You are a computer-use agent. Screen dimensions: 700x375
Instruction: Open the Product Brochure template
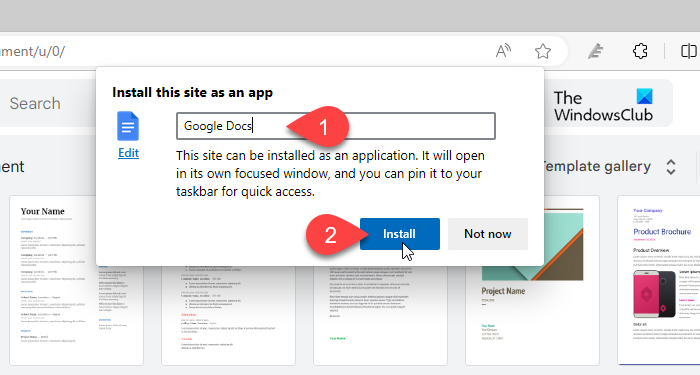pos(659,280)
